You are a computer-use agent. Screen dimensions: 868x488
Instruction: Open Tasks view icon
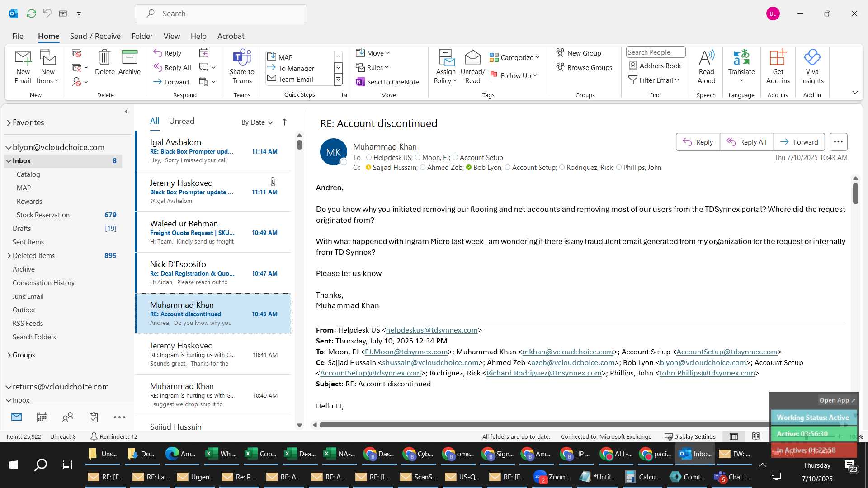tap(94, 417)
